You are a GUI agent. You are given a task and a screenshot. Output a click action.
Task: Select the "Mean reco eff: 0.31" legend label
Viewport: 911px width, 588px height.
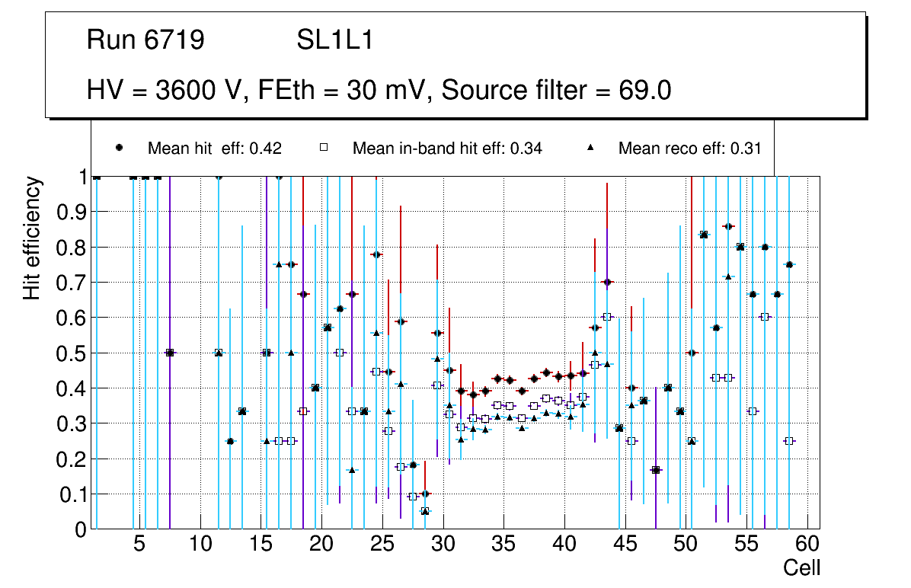(x=689, y=149)
